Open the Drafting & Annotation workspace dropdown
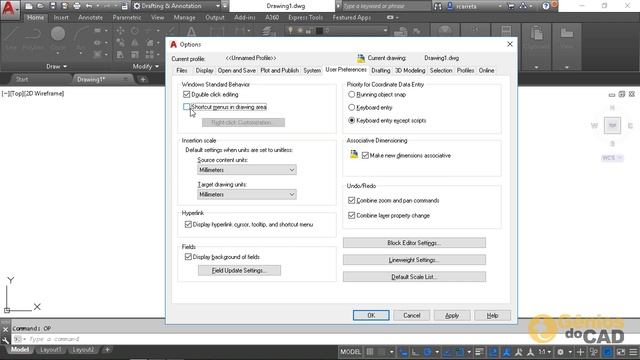The image size is (640, 360). click(218, 6)
